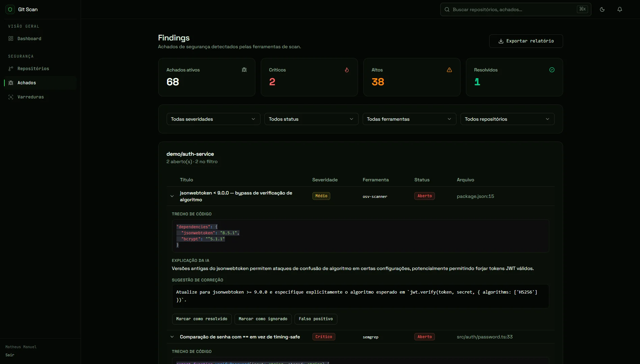Click the Médio severity badge

321,196
